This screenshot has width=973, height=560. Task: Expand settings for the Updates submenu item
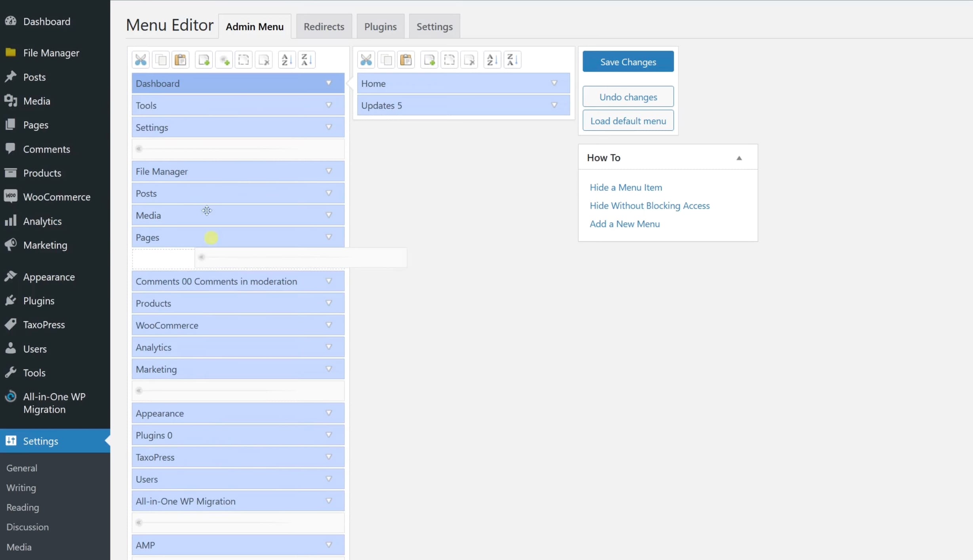click(x=554, y=105)
